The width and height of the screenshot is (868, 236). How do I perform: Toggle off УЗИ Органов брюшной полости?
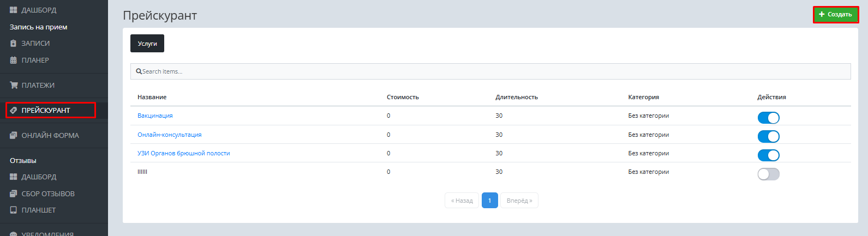click(x=768, y=155)
